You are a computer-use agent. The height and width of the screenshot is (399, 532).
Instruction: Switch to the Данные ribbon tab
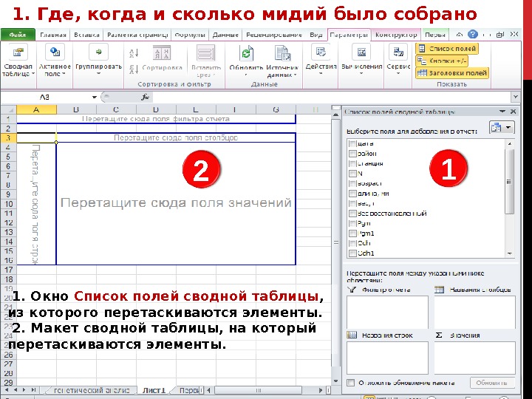click(225, 35)
